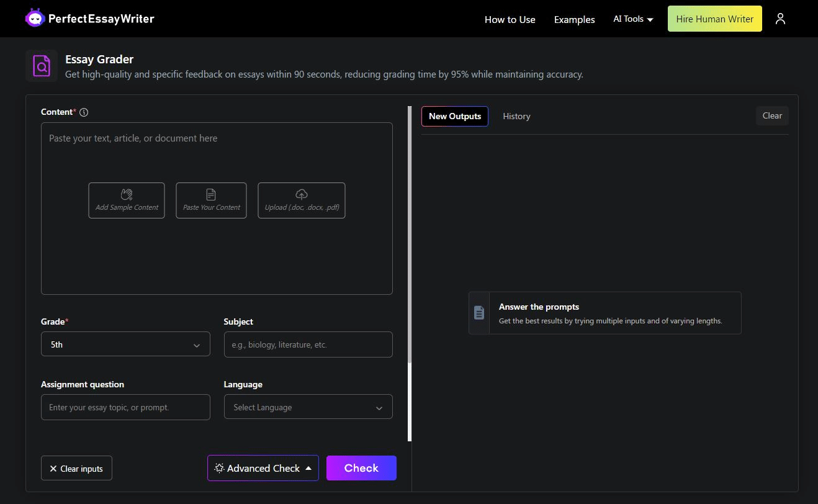
Task: Go to the Examples page
Action: click(574, 19)
